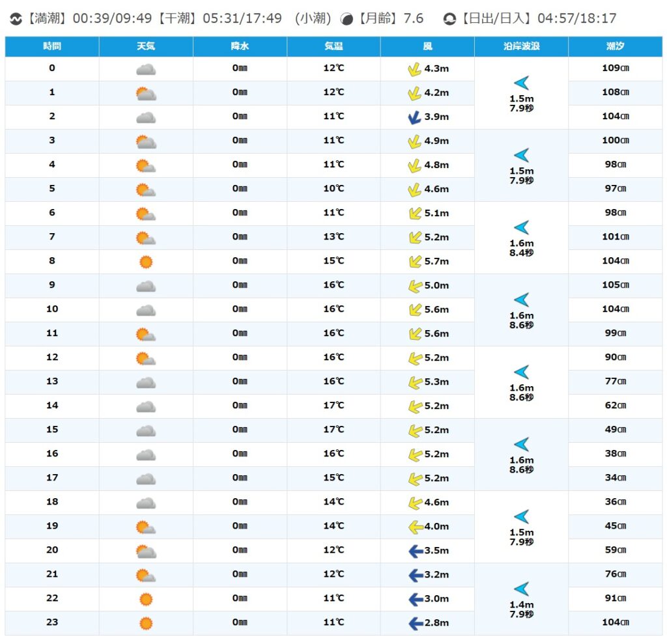Click the 34cm tide value at hour 17
This screenshot has height=644, width=667.
pos(615,478)
